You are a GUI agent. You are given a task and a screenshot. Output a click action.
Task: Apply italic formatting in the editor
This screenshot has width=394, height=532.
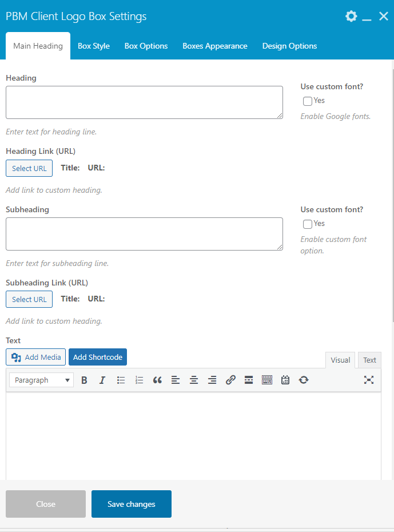coord(102,380)
